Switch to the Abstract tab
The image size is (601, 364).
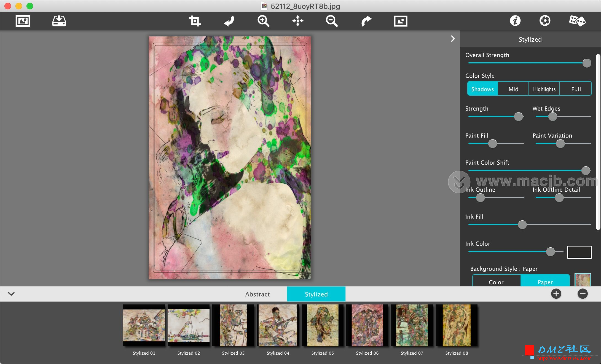point(257,294)
